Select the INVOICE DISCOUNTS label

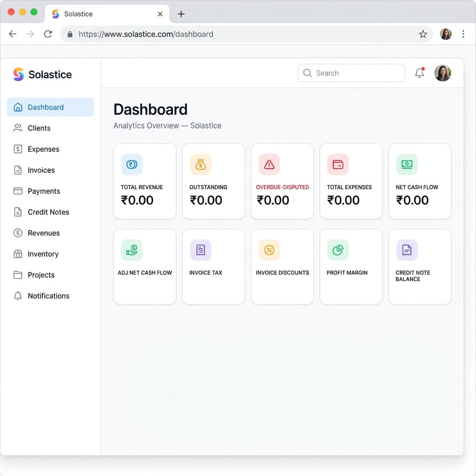click(282, 272)
